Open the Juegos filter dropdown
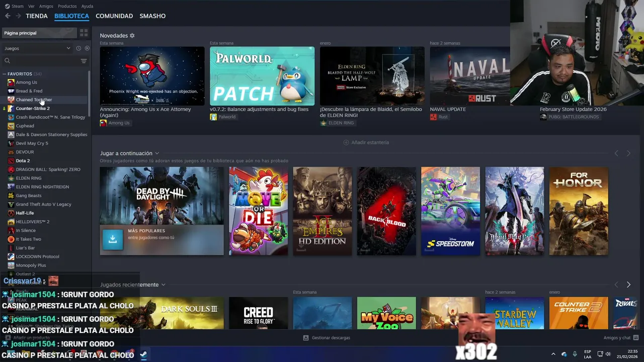 (x=38, y=48)
